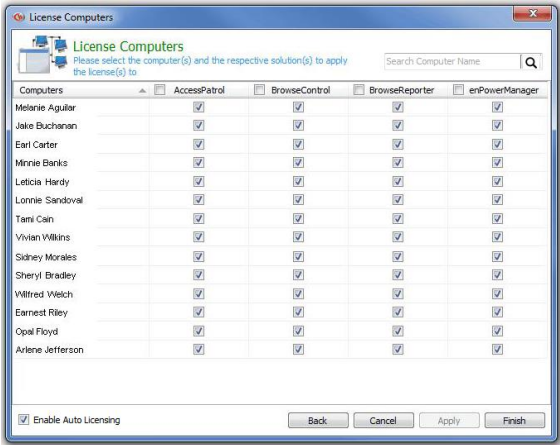Screen dimensions: 560x445
Task: Uncheck AccessPatrol for Jake Buchanan
Action: 199,125
